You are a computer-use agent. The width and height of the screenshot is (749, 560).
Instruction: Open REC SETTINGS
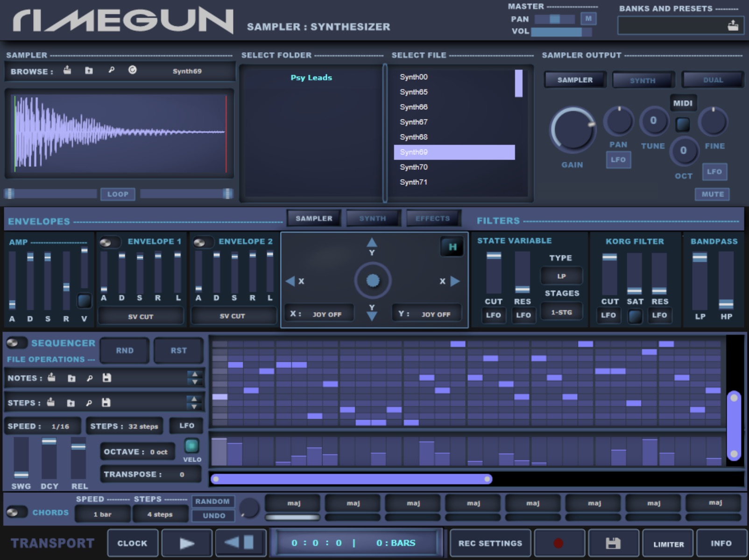click(x=490, y=543)
